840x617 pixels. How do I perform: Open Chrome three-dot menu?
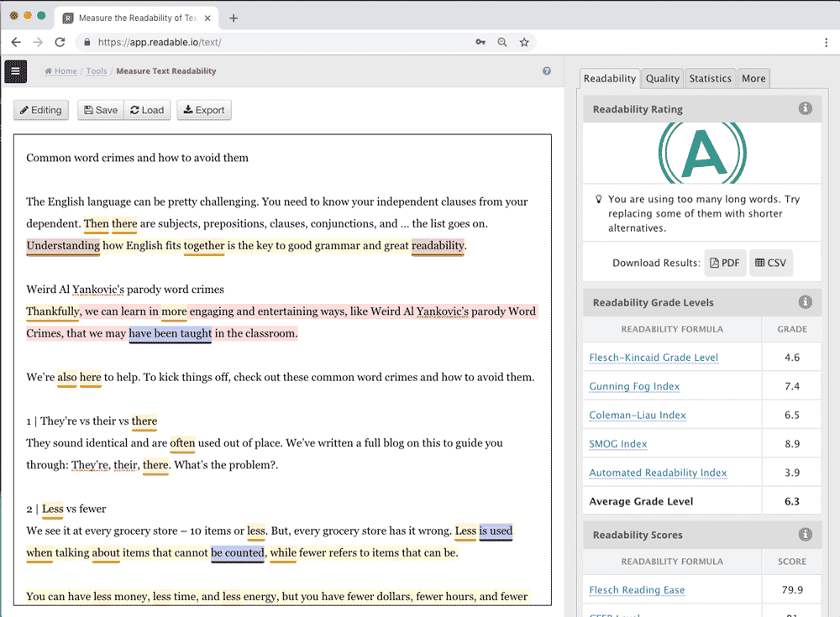(826, 42)
